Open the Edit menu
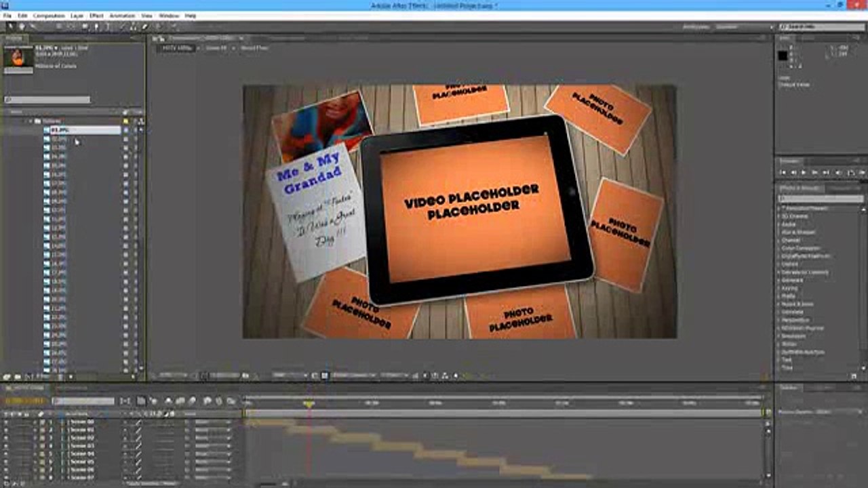This screenshot has height=488, width=868. (x=22, y=16)
